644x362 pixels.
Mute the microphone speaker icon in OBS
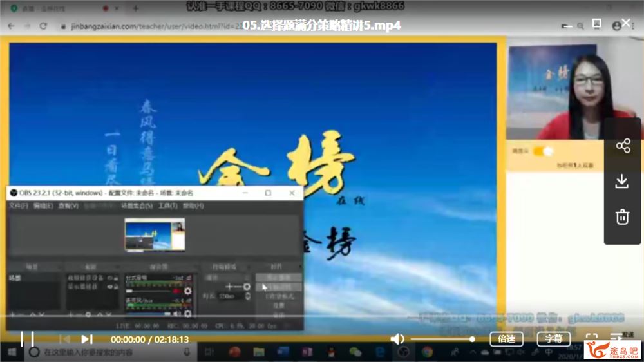pyautogui.click(x=176, y=314)
